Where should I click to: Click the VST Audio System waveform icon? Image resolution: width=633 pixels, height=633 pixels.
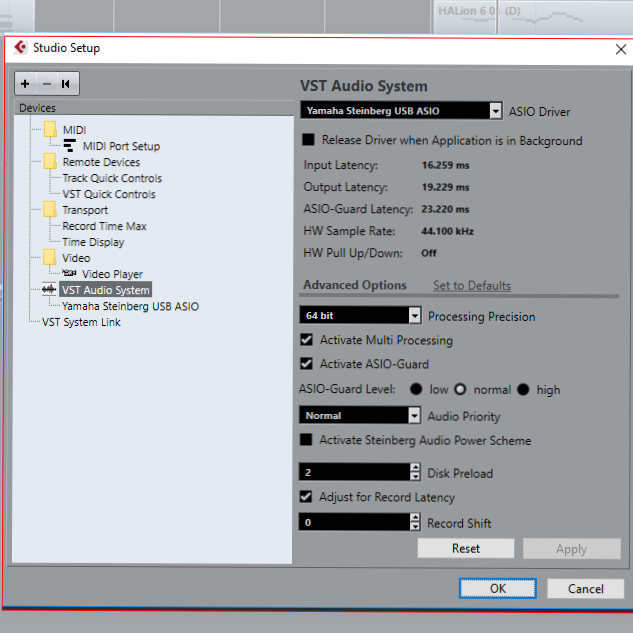tap(49, 289)
